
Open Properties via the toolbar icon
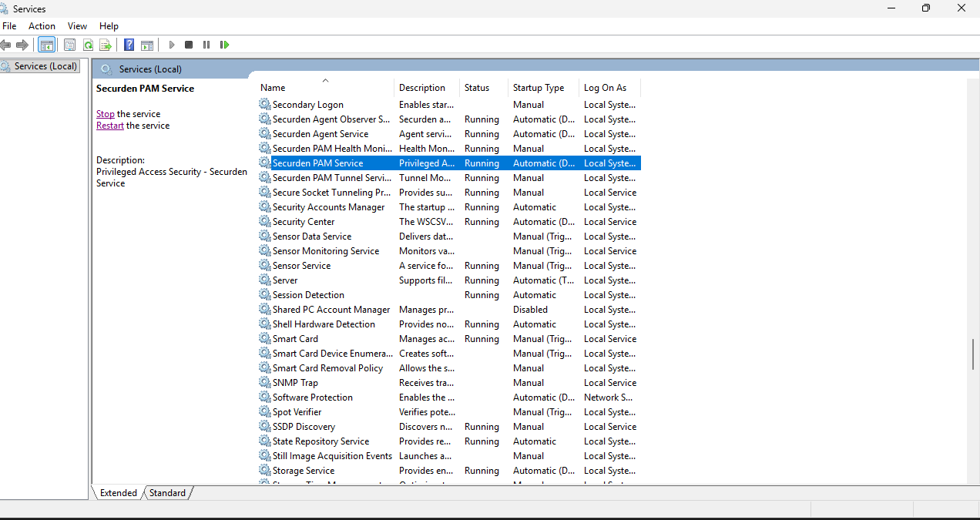[x=70, y=45]
